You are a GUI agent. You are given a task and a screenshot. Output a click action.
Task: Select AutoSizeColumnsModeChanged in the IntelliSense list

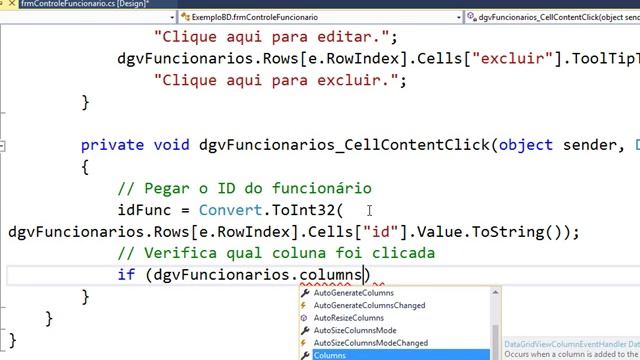point(371,343)
